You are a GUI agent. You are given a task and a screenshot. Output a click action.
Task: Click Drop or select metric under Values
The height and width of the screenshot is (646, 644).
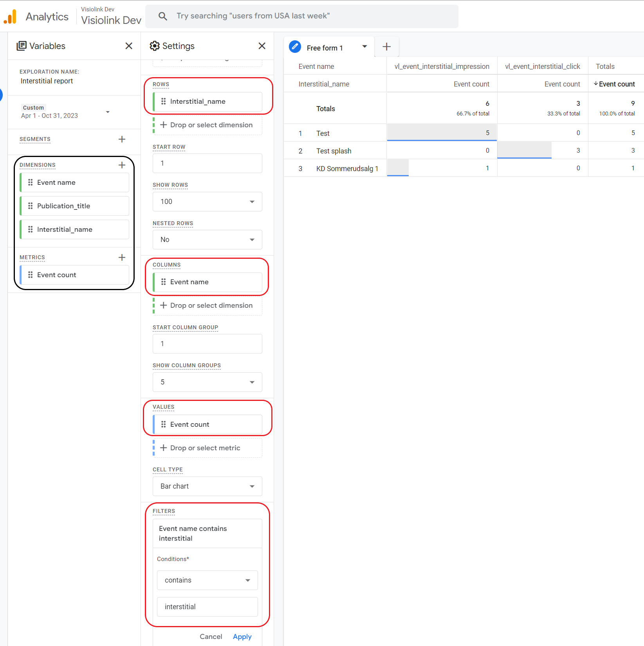207,448
